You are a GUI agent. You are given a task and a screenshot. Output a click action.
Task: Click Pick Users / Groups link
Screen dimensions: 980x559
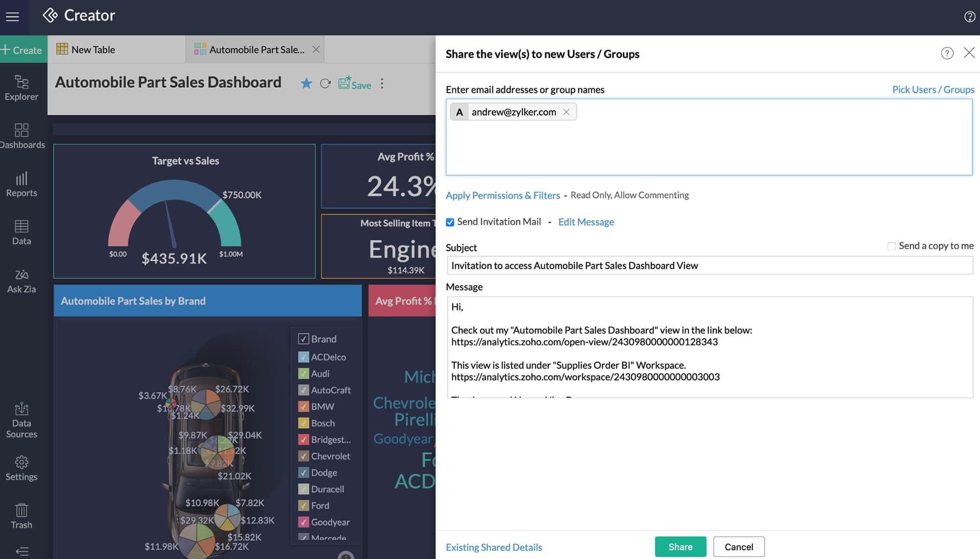[x=932, y=89]
